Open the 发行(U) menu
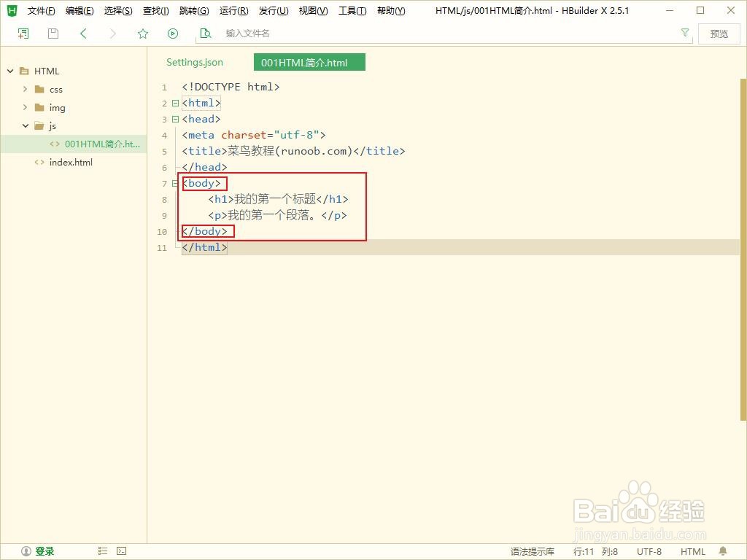This screenshot has width=747, height=560. 274,10
